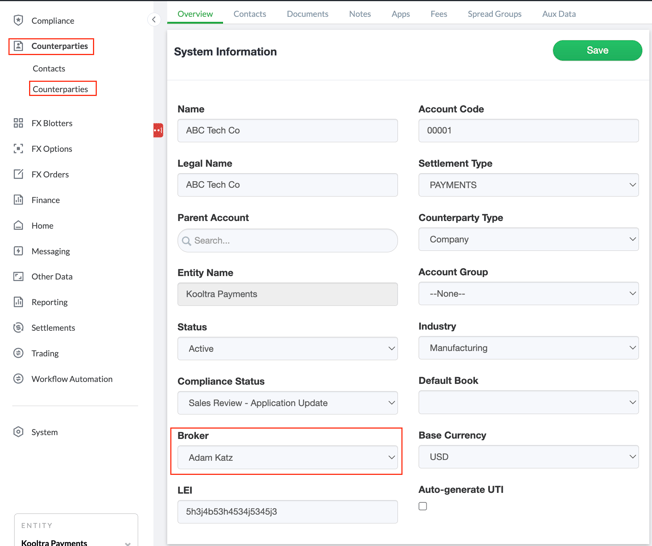Open FX Blotters from the sidebar icon
This screenshot has height=546, width=652.
pos(18,123)
